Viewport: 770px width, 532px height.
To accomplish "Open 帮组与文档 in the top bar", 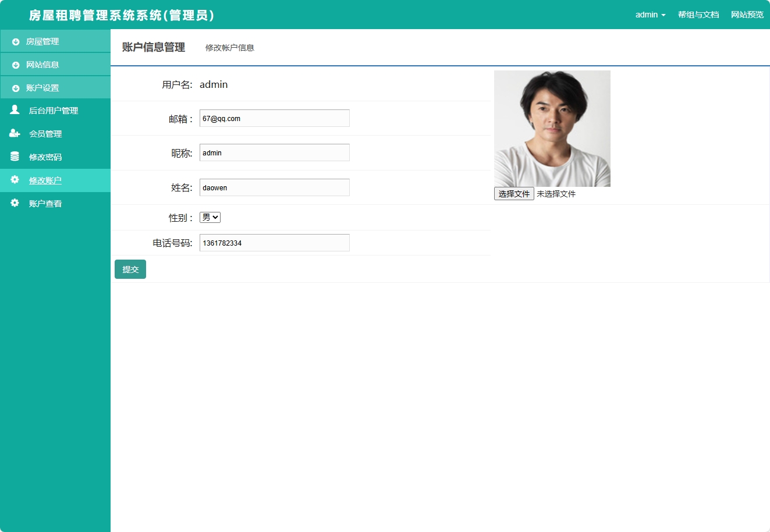I will click(698, 15).
